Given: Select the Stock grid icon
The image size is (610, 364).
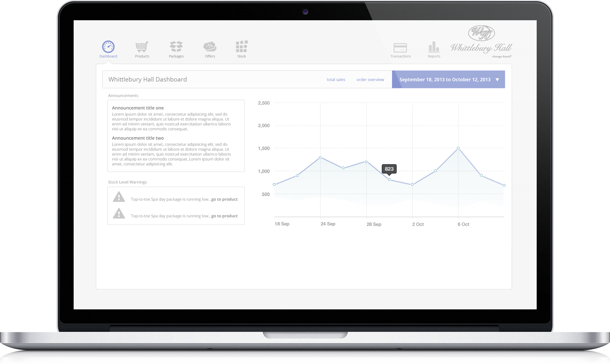Looking at the screenshot, I should [x=241, y=47].
